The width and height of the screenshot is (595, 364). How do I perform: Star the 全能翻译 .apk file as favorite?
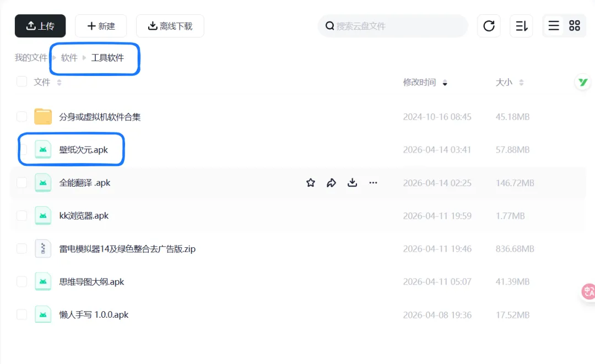coord(310,183)
